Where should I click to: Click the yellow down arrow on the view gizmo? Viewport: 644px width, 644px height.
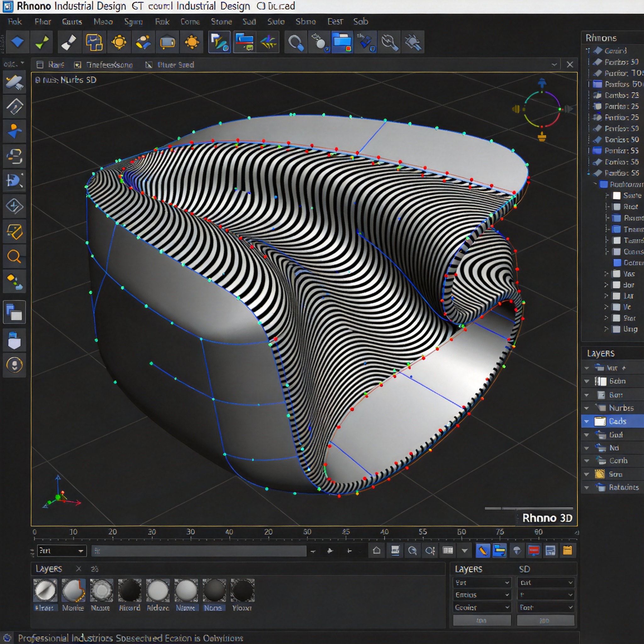click(542, 136)
